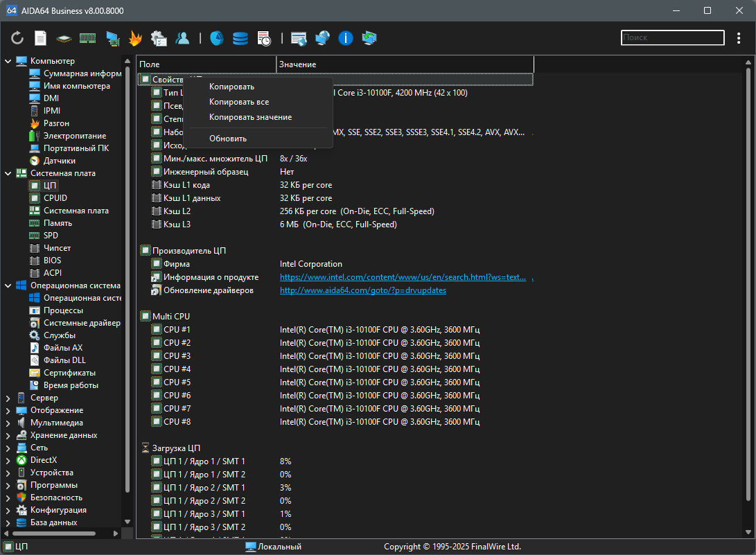
Task: Open Время работы tree item
Action: [x=71, y=385]
